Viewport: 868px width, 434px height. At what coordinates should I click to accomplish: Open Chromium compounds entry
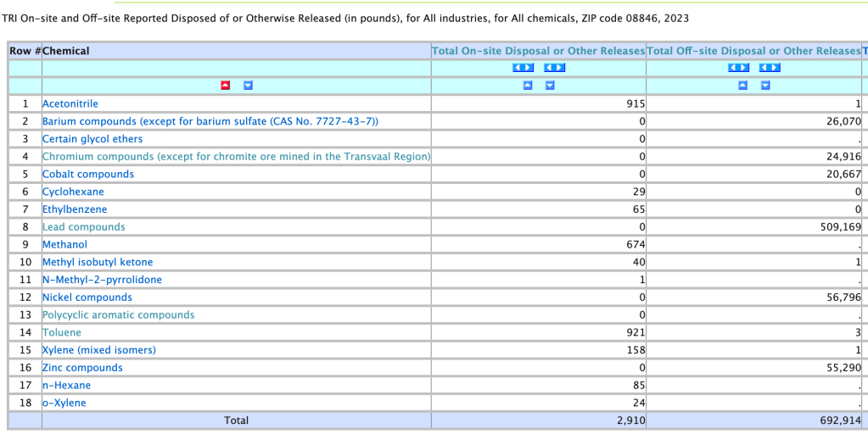point(236,157)
